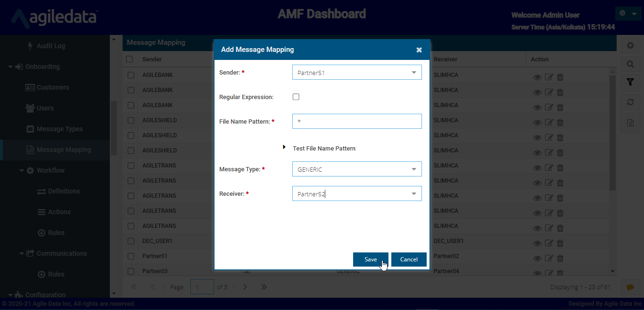Click the refresh icon in right toolbar

[x=630, y=102]
